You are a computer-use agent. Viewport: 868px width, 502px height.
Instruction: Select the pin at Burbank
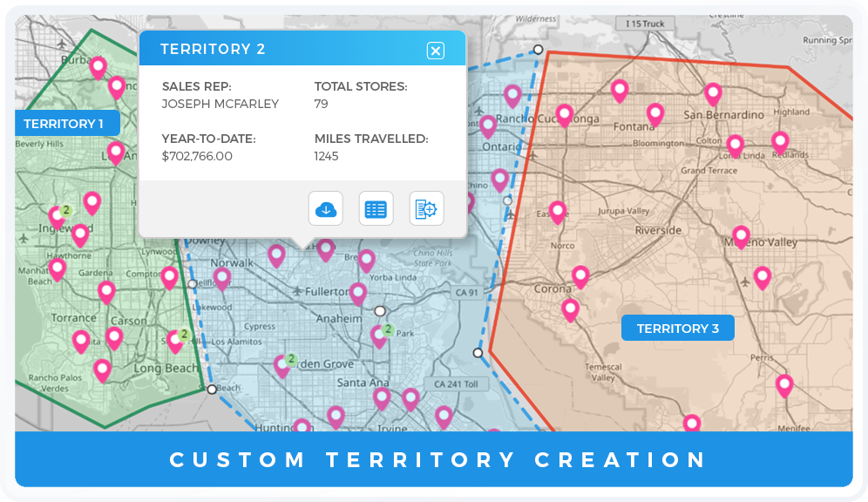[x=98, y=67]
